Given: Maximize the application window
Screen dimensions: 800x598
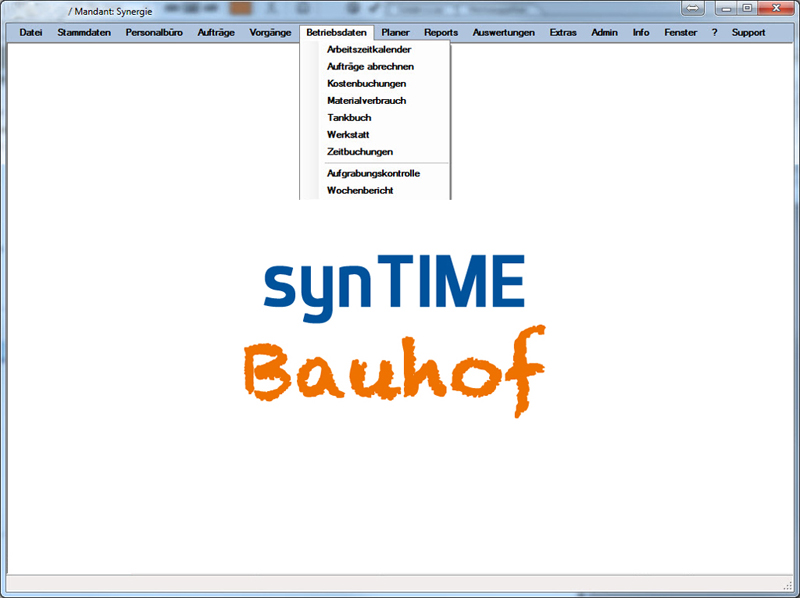Looking at the screenshot, I should point(746,8).
